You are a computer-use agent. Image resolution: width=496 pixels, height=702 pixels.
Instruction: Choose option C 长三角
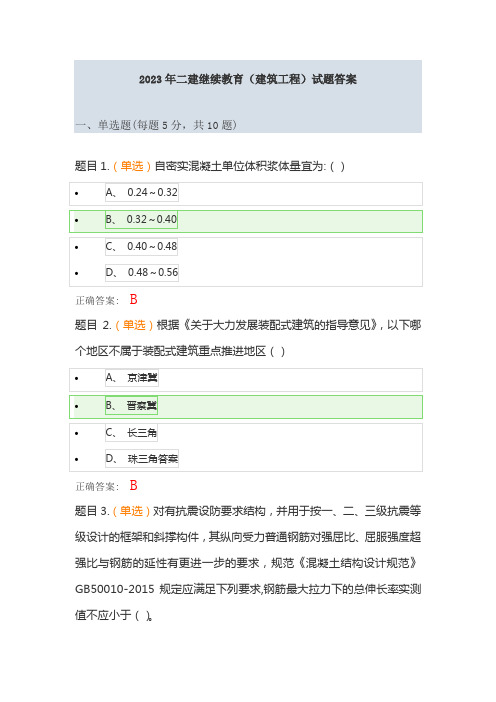tap(131, 432)
